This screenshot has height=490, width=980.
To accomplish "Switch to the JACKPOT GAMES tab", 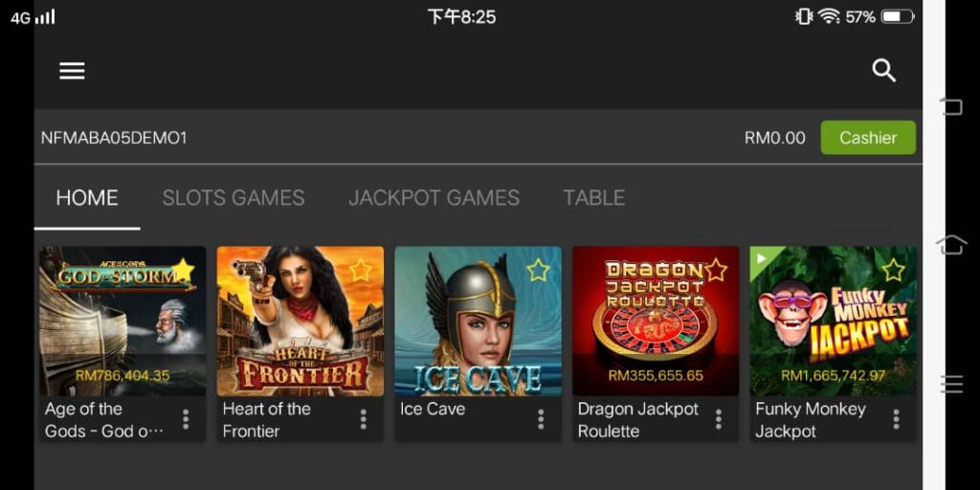I will point(434,198).
